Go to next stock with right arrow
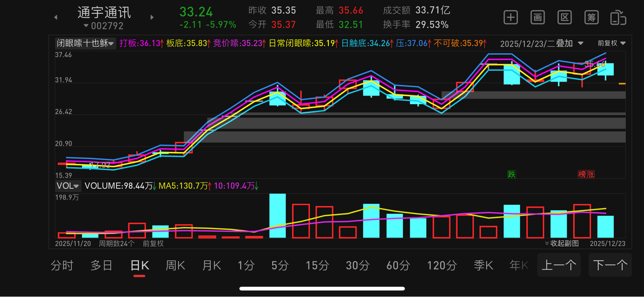This screenshot has width=644, height=297. click(x=152, y=17)
